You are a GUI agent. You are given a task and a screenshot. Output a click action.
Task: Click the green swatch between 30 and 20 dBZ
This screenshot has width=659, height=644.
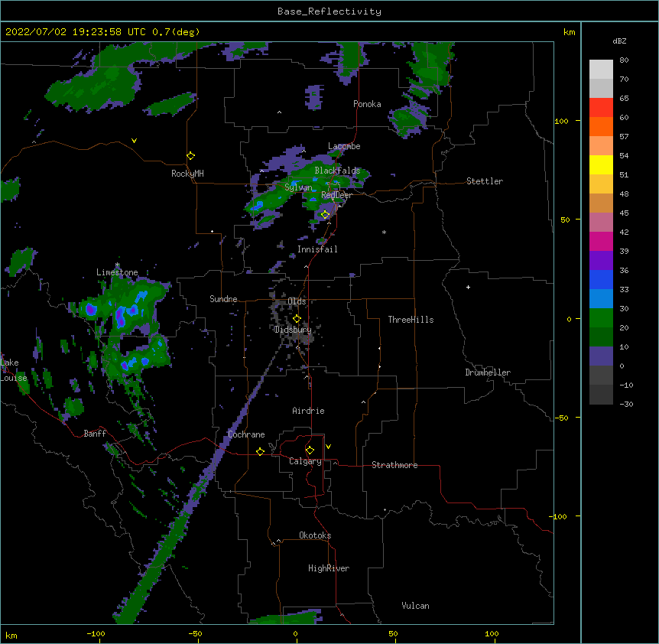(601, 318)
